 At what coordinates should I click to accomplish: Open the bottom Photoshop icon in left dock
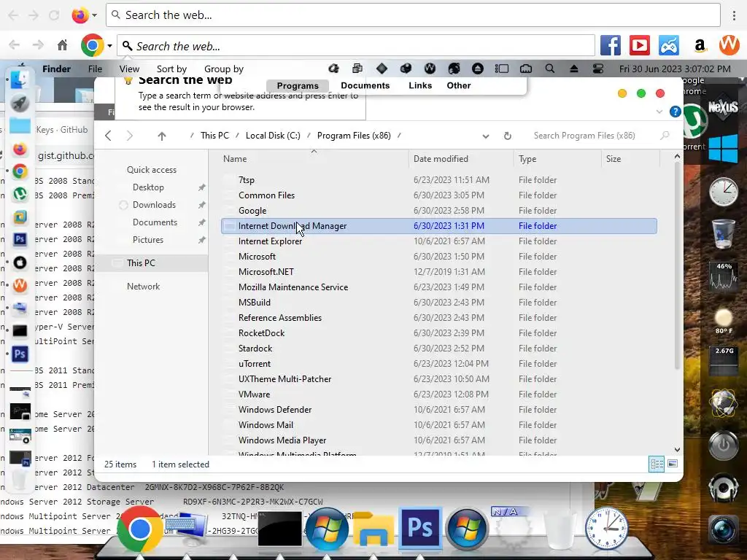tap(20, 354)
